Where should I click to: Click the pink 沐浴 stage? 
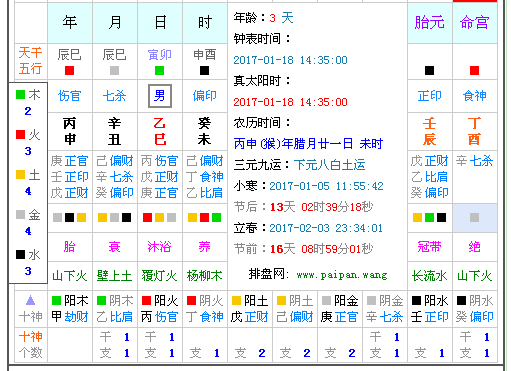(x=160, y=247)
